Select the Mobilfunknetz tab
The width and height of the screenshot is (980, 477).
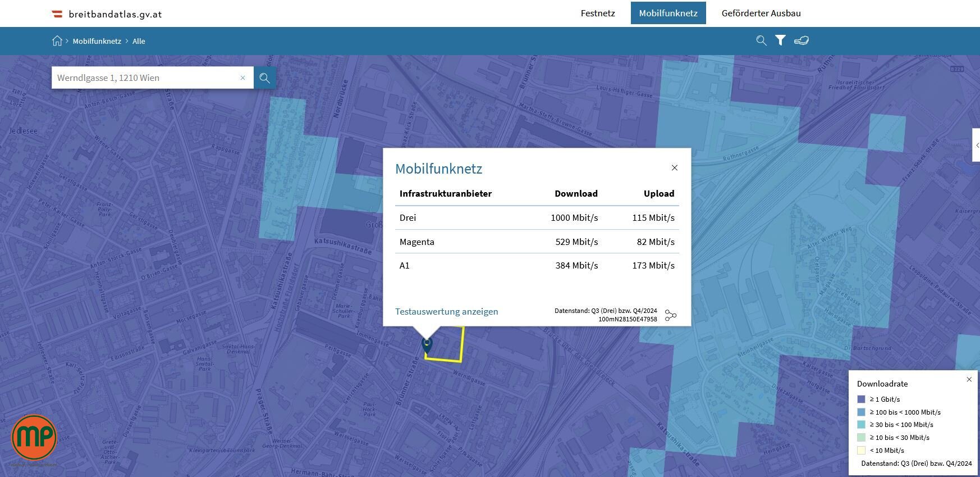click(x=668, y=13)
